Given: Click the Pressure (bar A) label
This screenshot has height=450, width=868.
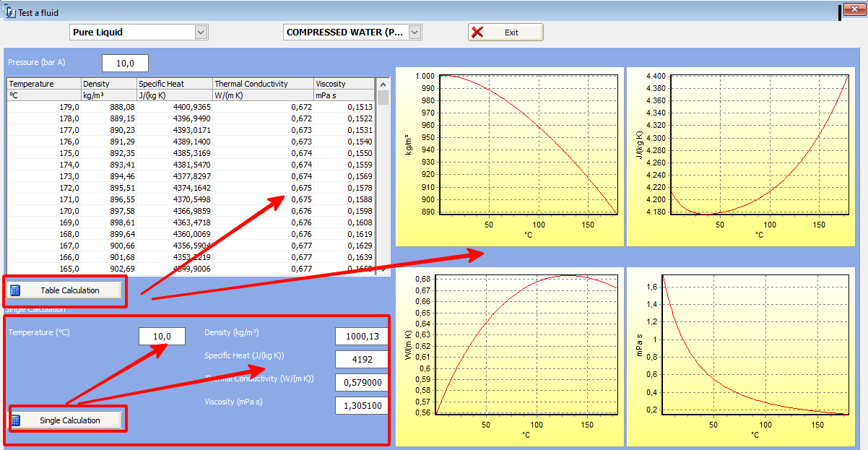Looking at the screenshot, I should [37, 62].
